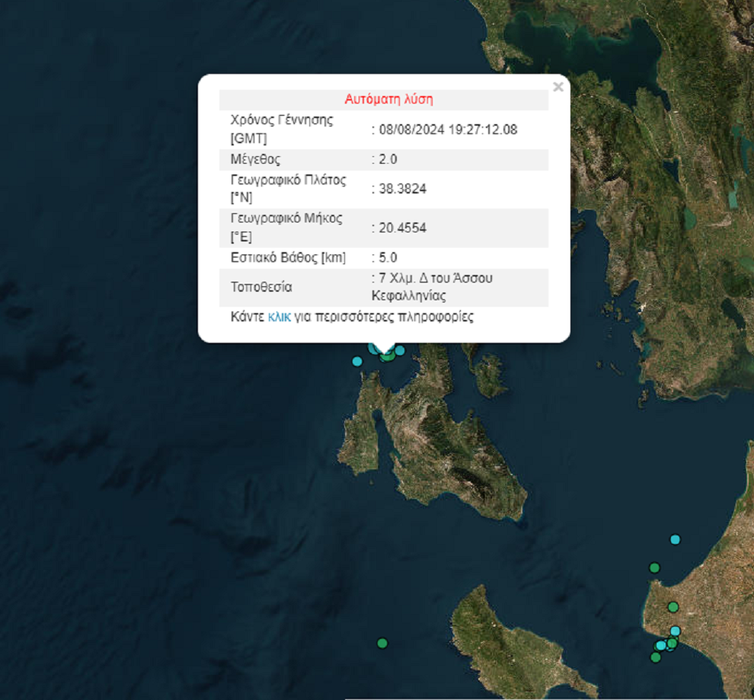Click the Τοποθεσία location text
This screenshot has height=700, width=754.
click(x=431, y=286)
